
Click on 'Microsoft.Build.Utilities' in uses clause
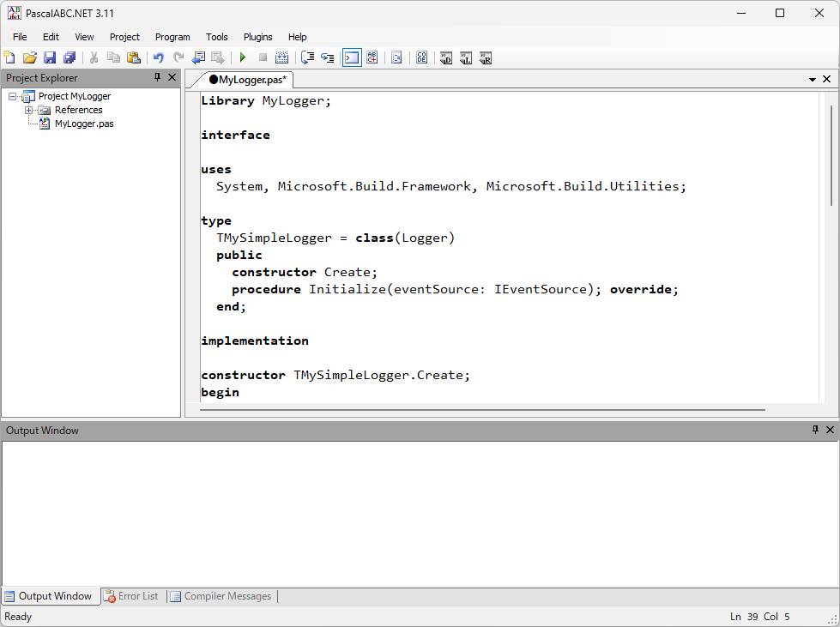[583, 186]
